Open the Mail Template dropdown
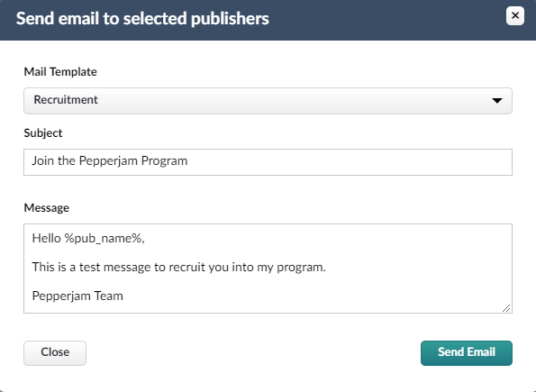The image size is (536, 392). [x=268, y=101]
